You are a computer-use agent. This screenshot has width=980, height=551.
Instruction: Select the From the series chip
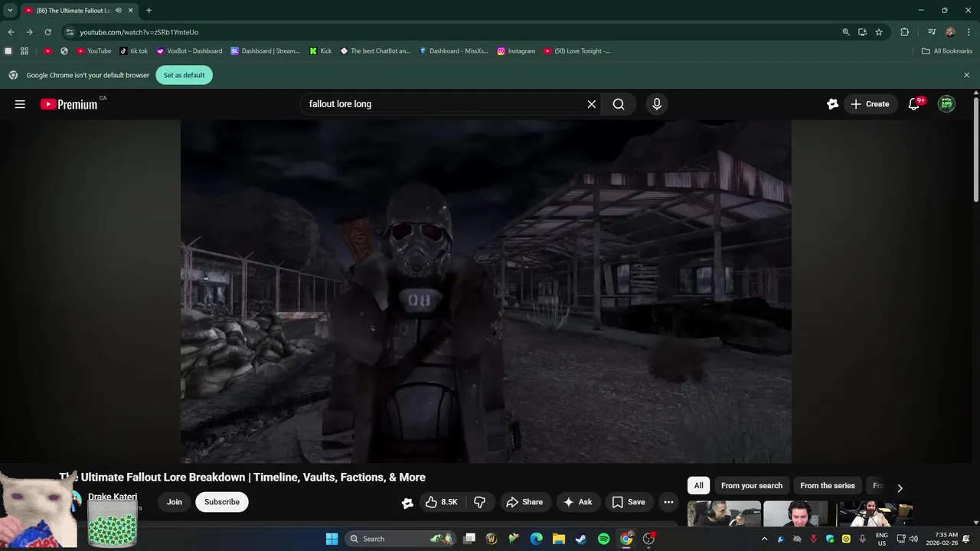(x=828, y=486)
